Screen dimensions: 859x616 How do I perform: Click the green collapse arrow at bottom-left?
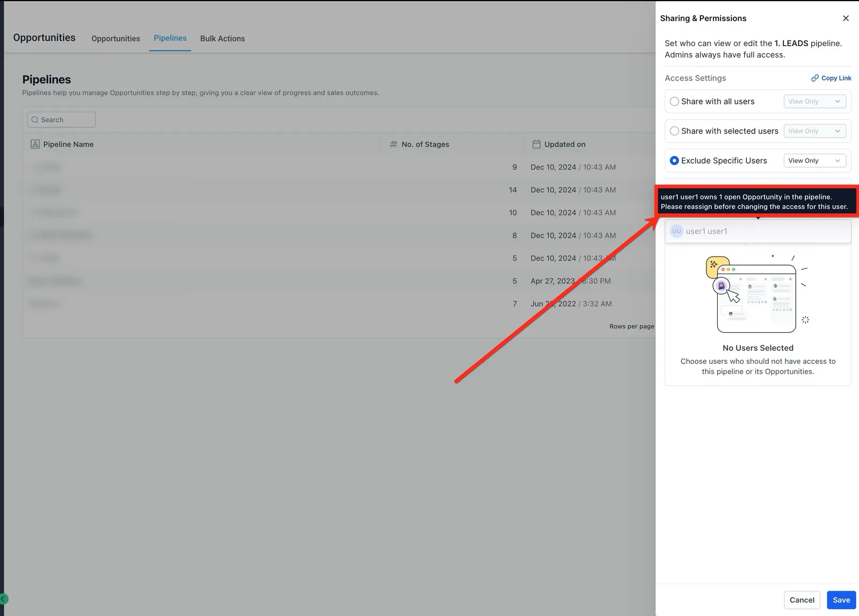(x=4, y=599)
